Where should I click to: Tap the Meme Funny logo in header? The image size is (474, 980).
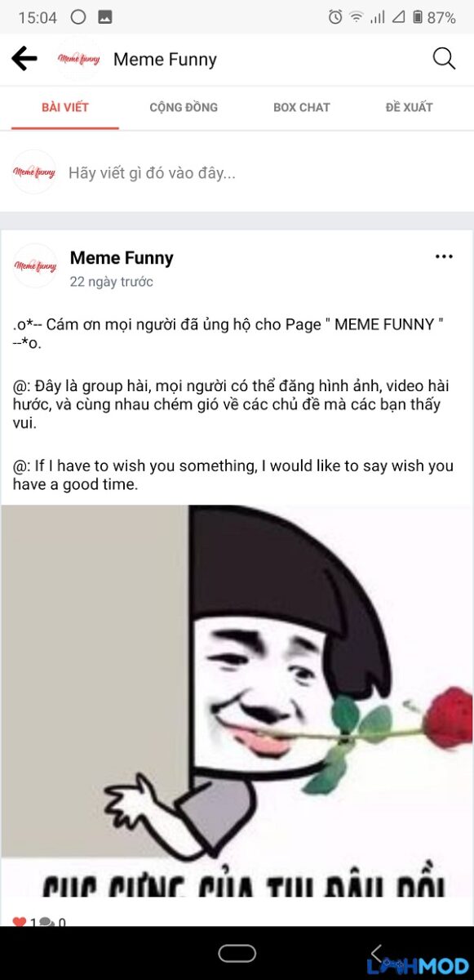78,59
